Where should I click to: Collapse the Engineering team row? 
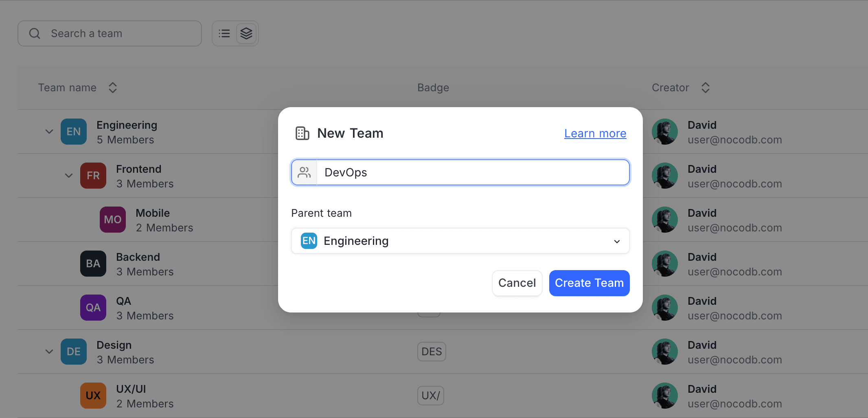49,132
